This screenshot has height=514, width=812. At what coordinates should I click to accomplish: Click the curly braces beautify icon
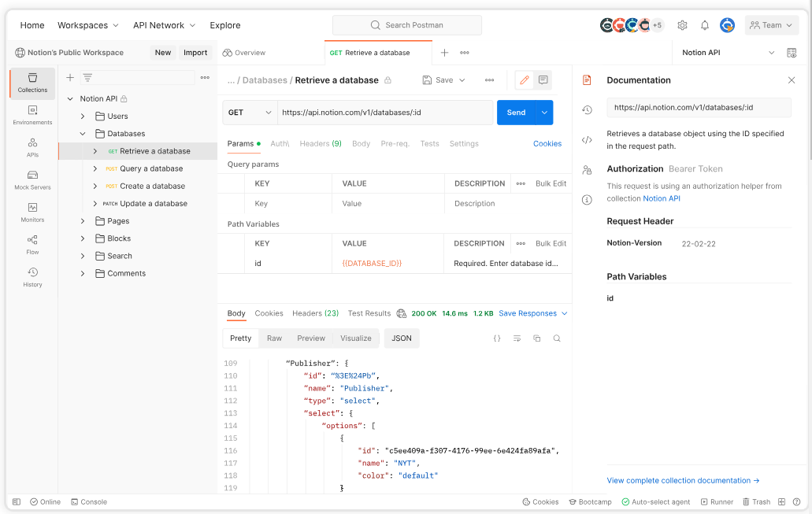(x=497, y=338)
